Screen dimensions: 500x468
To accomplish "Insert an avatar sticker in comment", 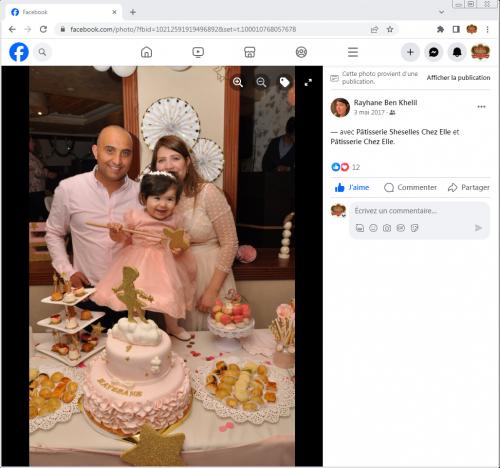I will pyautogui.click(x=360, y=228).
